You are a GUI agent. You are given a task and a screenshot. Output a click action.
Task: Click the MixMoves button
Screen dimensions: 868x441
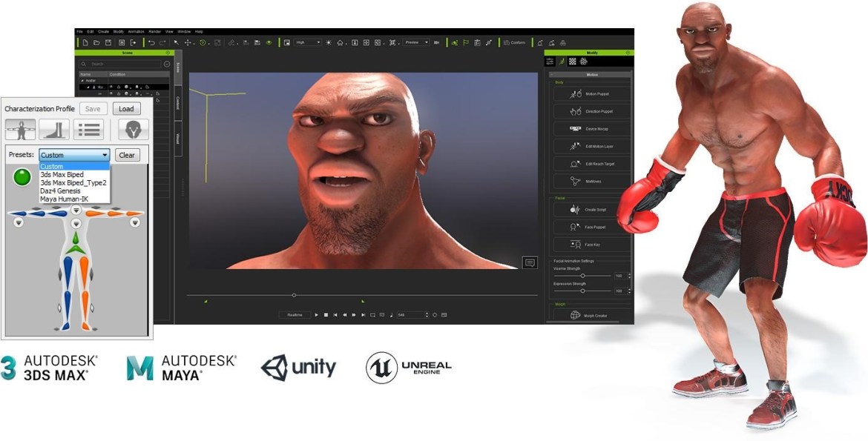(592, 182)
